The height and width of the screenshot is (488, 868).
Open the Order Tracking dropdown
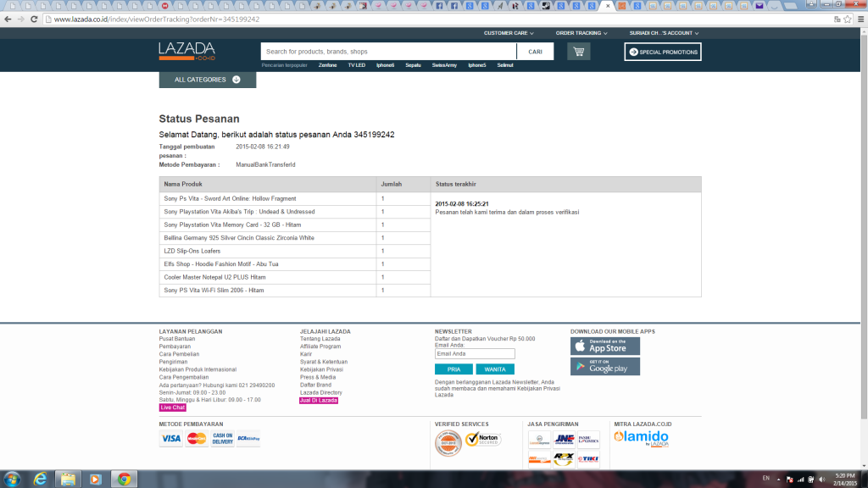click(581, 33)
